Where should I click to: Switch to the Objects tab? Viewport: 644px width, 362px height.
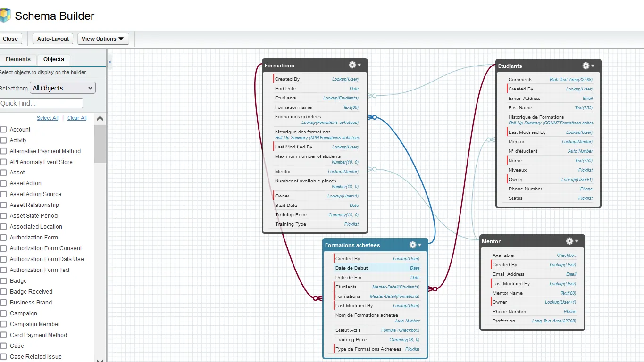(x=53, y=59)
